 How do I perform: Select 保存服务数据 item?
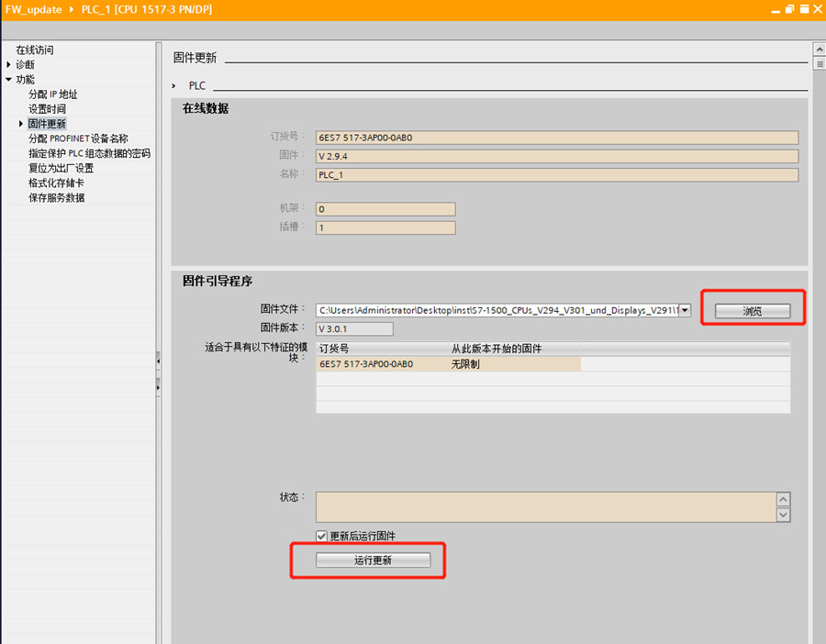tap(56, 197)
